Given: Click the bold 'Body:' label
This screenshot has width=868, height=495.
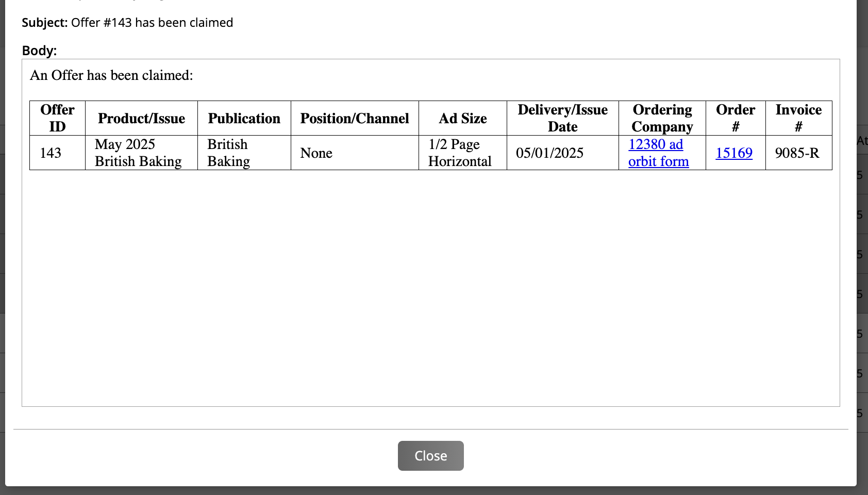Looking at the screenshot, I should (x=39, y=51).
